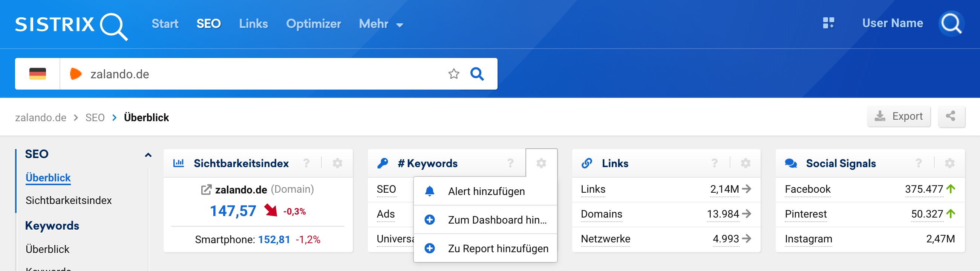Viewport: 980px width, 271px height.
Task: Select Zu Report hinzufügen menu entry
Action: tap(485, 248)
